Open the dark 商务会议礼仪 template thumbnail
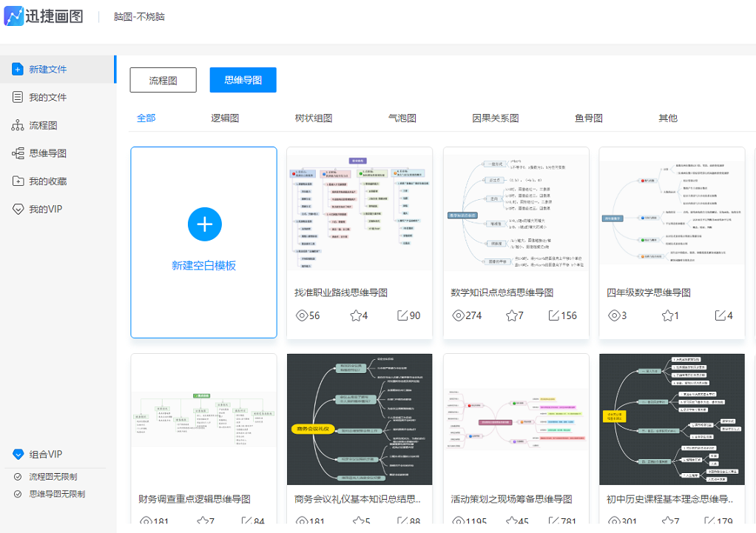The height and width of the screenshot is (533, 756). click(x=360, y=420)
